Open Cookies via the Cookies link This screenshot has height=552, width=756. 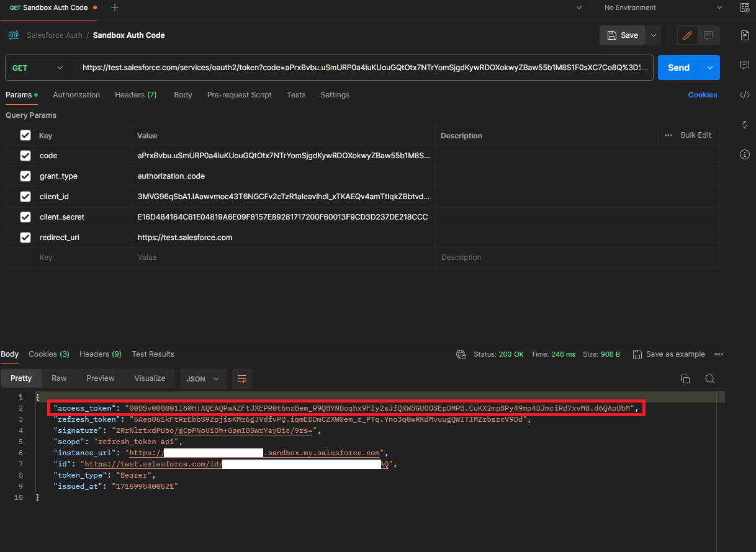[703, 94]
